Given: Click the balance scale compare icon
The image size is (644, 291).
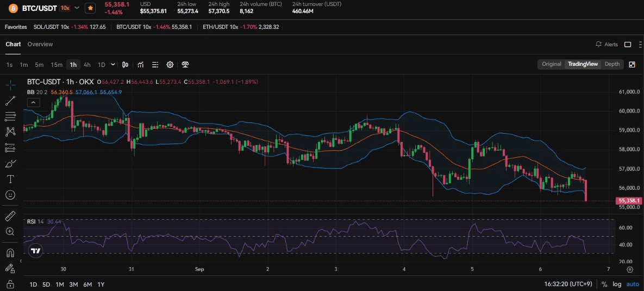Looking at the screenshot, I should pos(185,65).
